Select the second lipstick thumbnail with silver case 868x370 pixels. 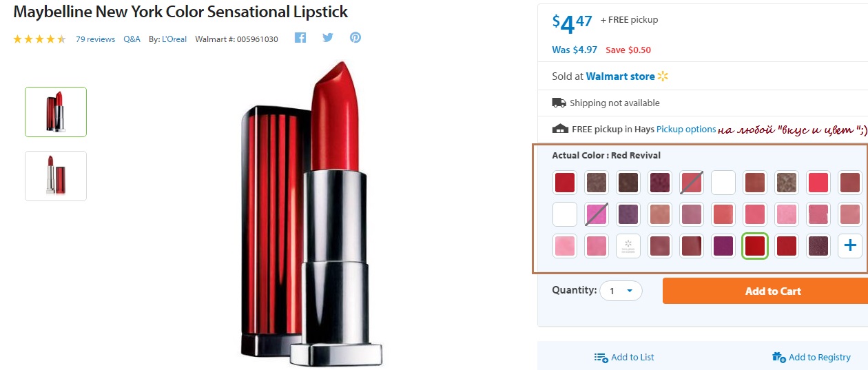(56, 176)
